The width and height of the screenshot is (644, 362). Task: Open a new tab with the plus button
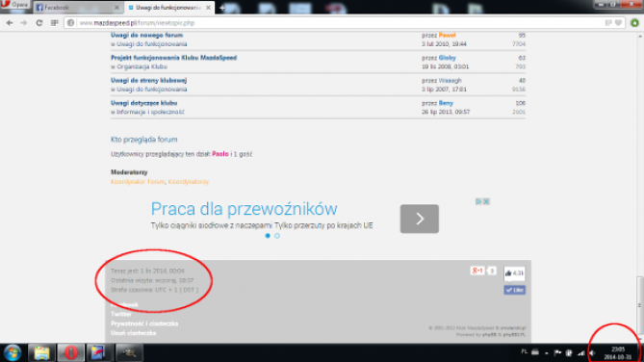tap(222, 8)
